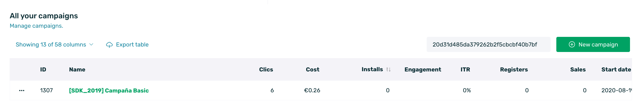Click the Clics column header
644x109 pixels.
(266, 70)
